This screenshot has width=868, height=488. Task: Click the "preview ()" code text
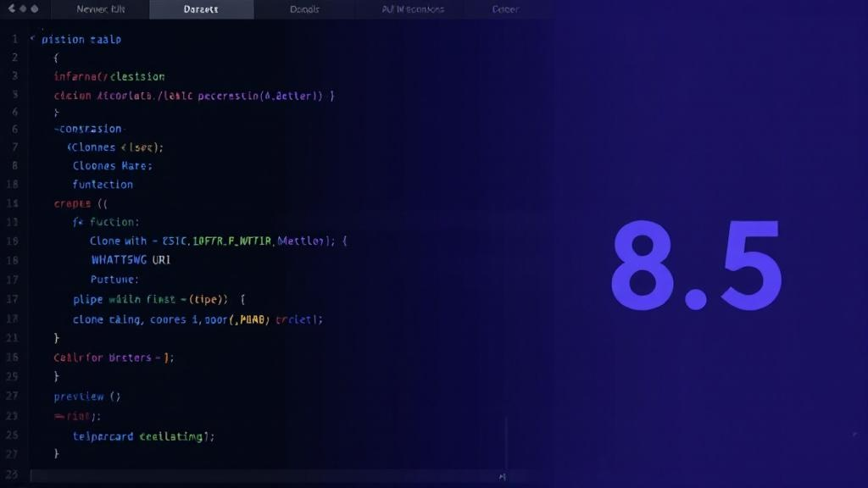[x=87, y=396]
